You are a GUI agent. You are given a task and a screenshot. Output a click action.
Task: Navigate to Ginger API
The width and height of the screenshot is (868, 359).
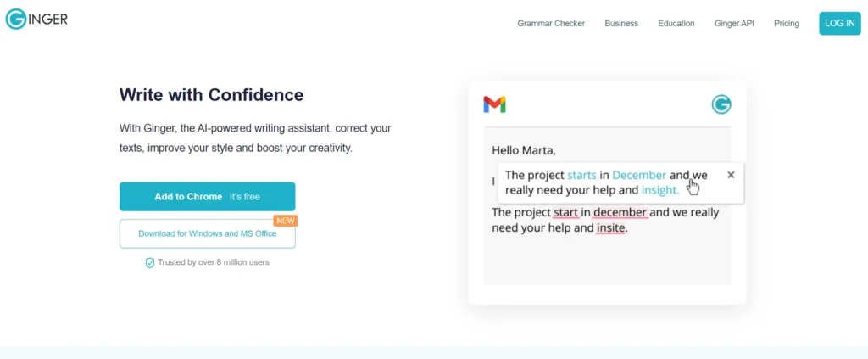click(734, 24)
